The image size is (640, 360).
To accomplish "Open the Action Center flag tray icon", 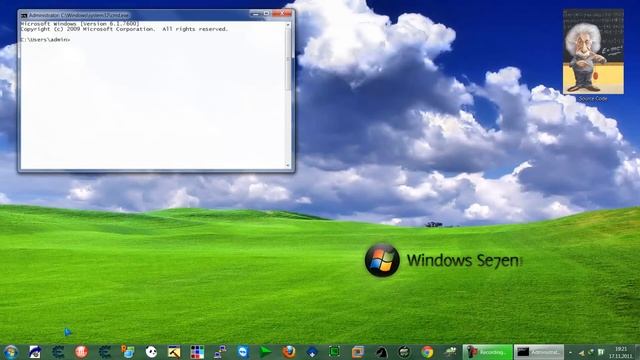I will (x=601, y=352).
